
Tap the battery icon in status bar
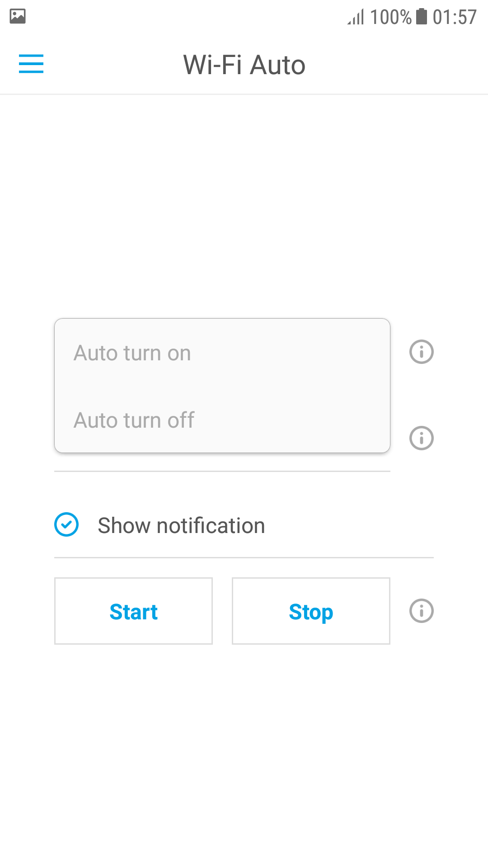pyautogui.click(x=421, y=17)
